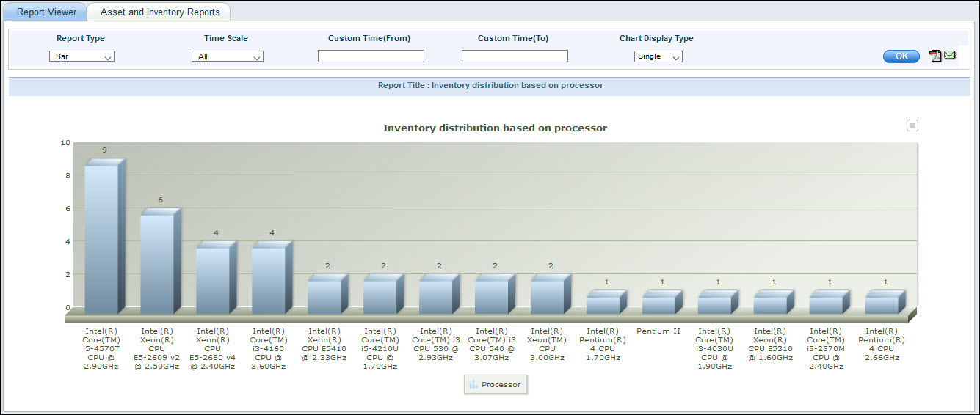Select the Core i3-4160 bar
This screenshot has width=980, height=415.
(x=269, y=280)
